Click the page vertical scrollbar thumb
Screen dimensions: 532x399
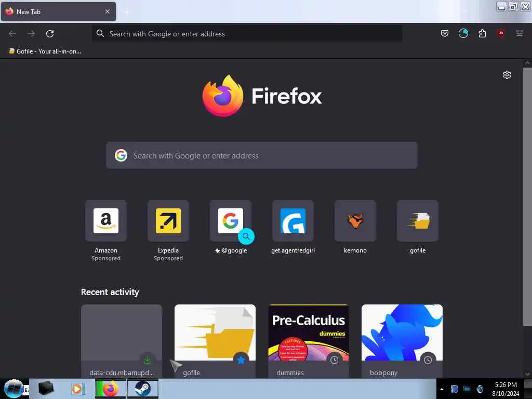tap(527, 196)
